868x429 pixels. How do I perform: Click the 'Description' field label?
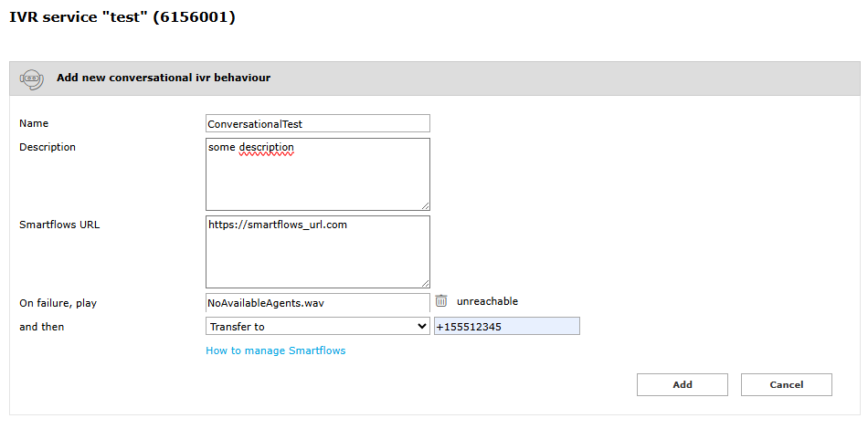[48, 147]
